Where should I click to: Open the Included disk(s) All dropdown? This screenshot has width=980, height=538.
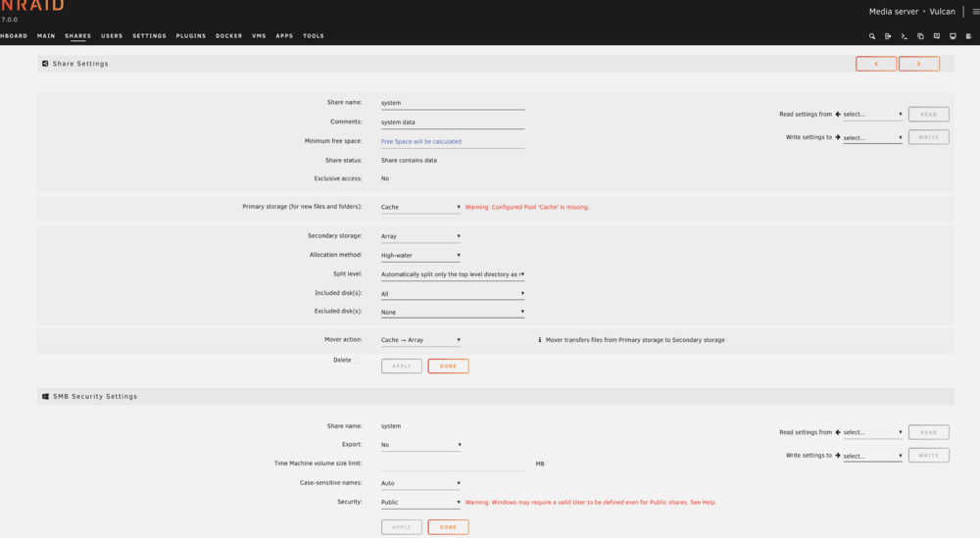click(x=453, y=294)
